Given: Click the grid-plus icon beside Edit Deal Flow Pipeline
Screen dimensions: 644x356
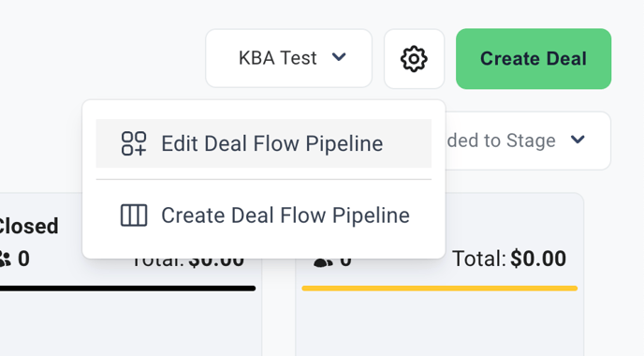Looking at the screenshot, I should 134,143.
